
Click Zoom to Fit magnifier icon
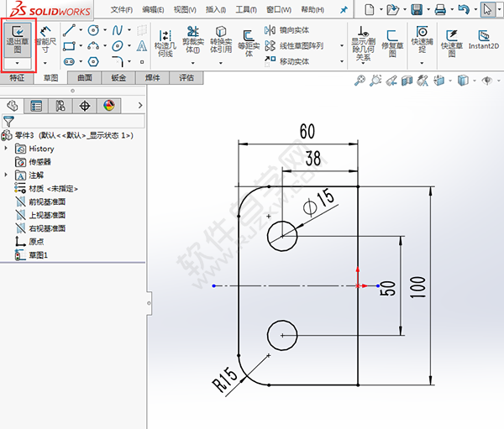360,81
